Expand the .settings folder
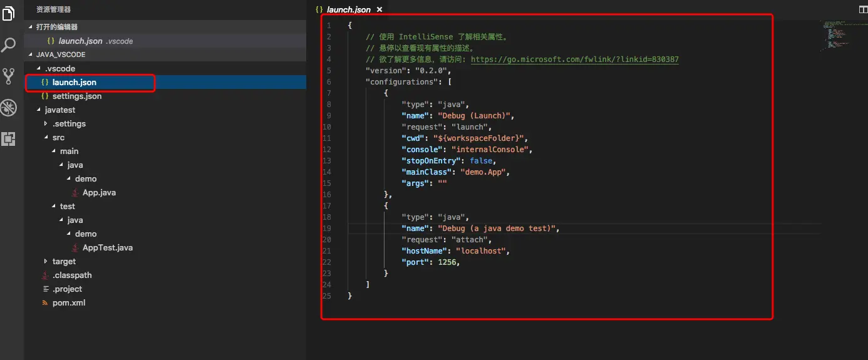 (46, 124)
